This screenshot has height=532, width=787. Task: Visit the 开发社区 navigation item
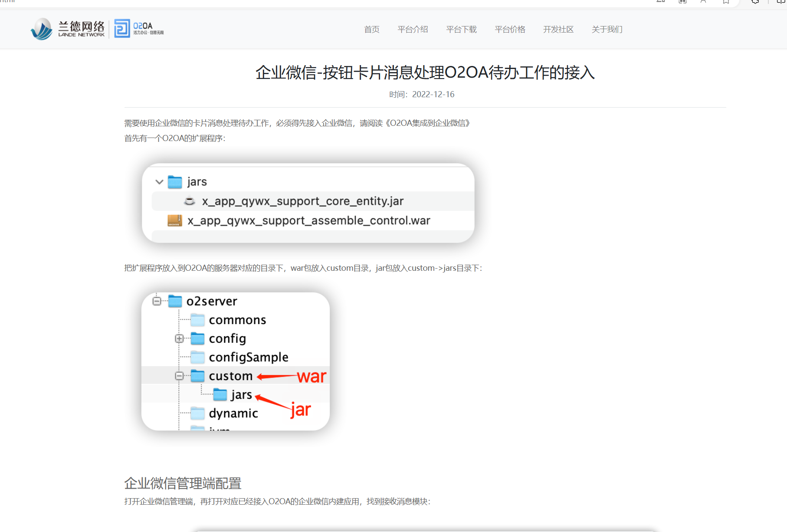point(558,30)
